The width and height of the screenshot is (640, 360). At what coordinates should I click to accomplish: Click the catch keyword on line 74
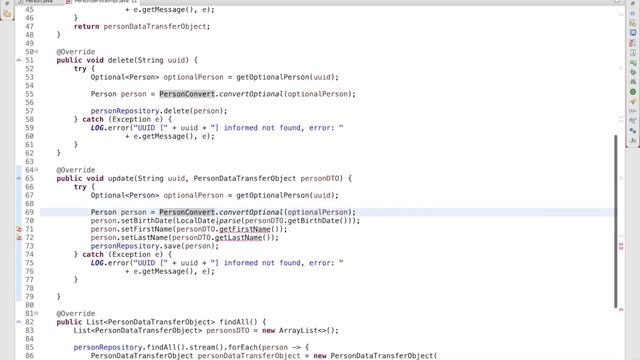tap(93, 254)
